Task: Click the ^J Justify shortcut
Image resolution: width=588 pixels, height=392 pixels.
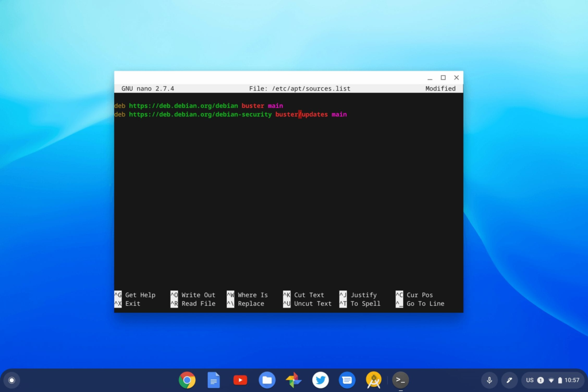Action: point(358,294)
